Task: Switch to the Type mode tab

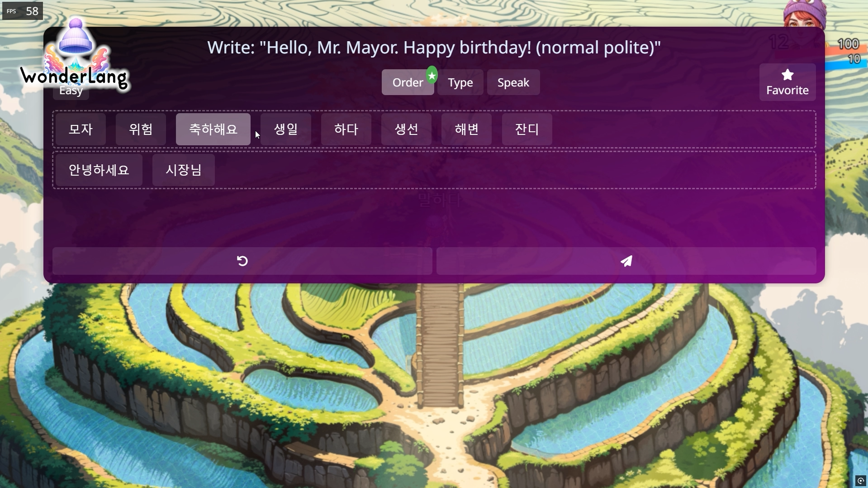Action: [x=460, y=82]
